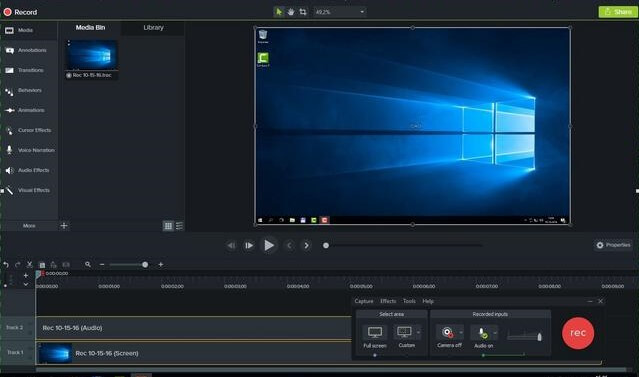The image size is (639, 377).
Task: Cut the selected timeline media
Action: 29,265
